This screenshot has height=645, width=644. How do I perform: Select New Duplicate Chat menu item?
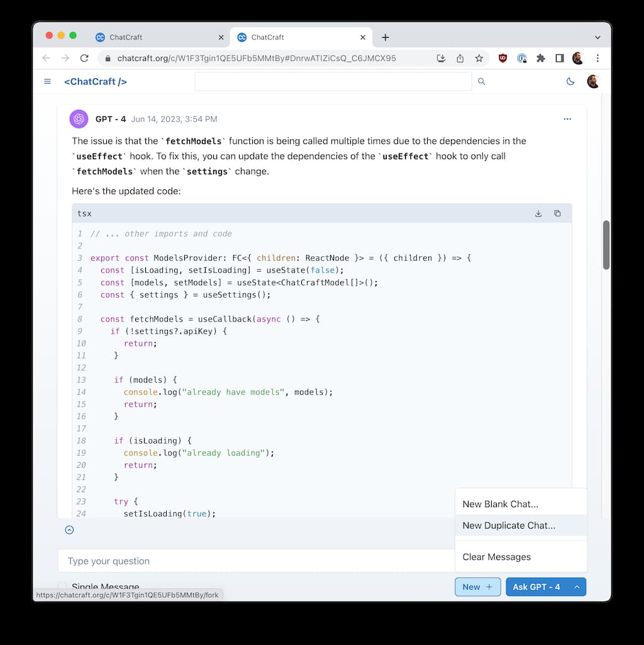521,525
